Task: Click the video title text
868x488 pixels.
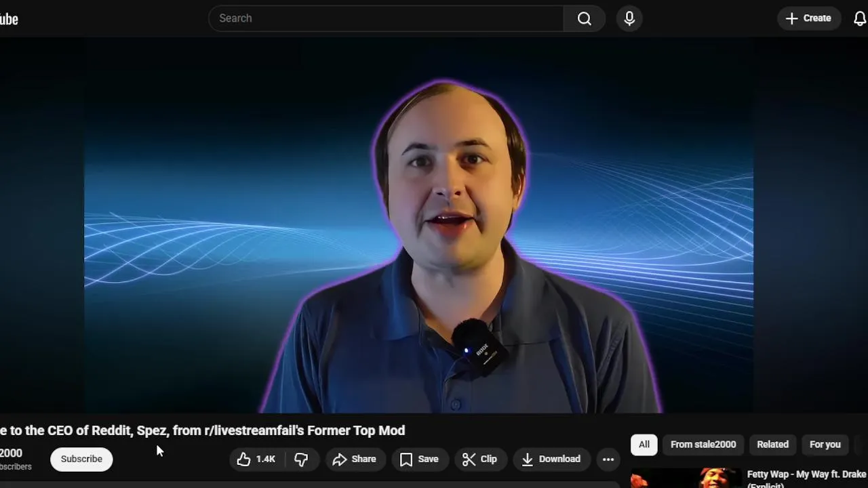Action: tap(202, 430)
